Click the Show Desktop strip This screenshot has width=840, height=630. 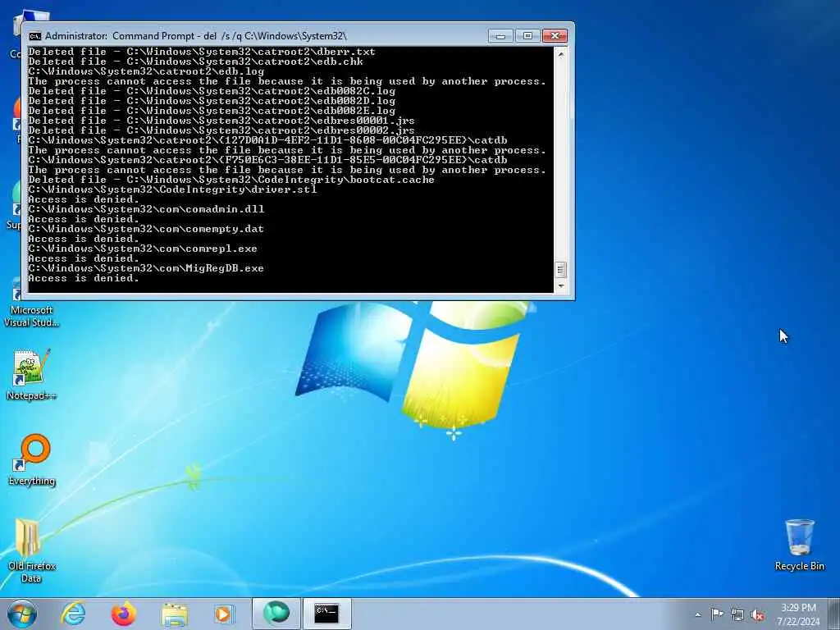pyautogui.click(x=834, y=614)
